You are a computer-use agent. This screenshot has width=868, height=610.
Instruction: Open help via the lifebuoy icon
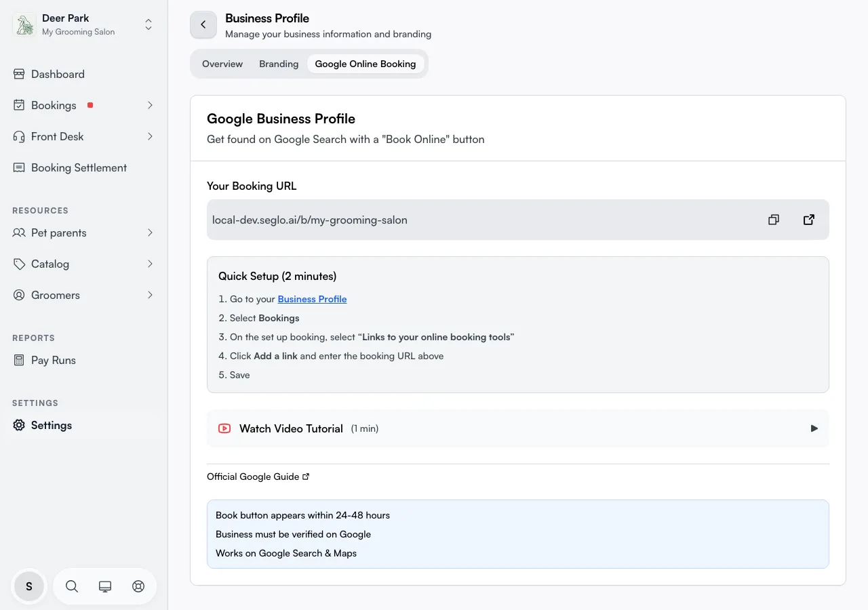pyautogui.click(x=138, y=586)
